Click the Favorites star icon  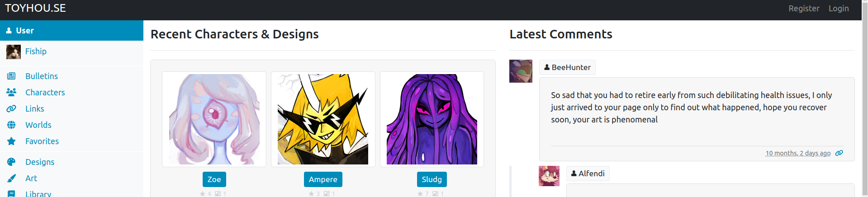pyautogui.click(x=11, y=141)
